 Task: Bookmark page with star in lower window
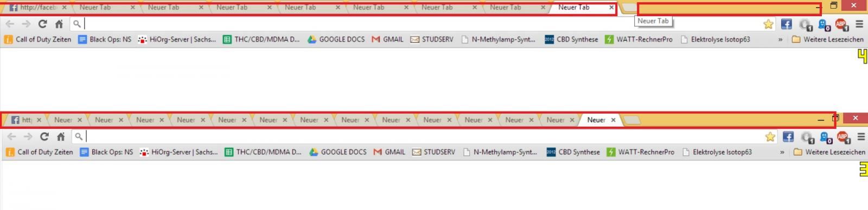coord(770,136)
